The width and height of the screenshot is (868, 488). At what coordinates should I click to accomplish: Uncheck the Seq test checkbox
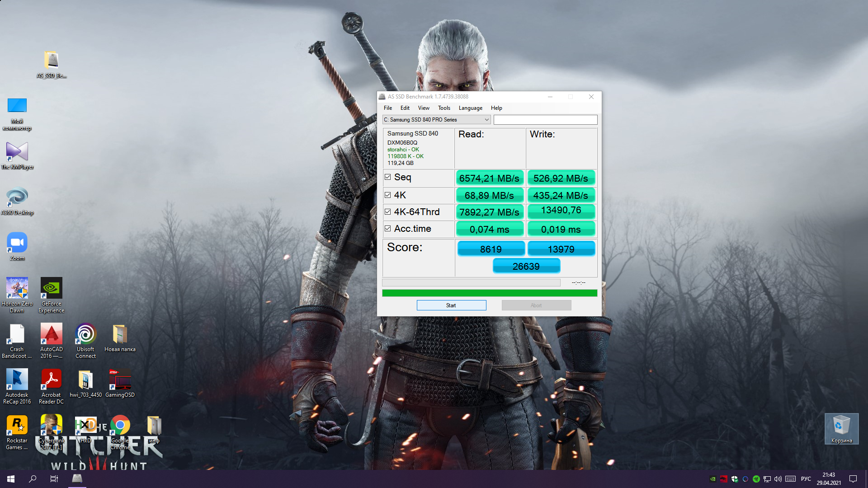pyautogui.click(x=388, y=177)
